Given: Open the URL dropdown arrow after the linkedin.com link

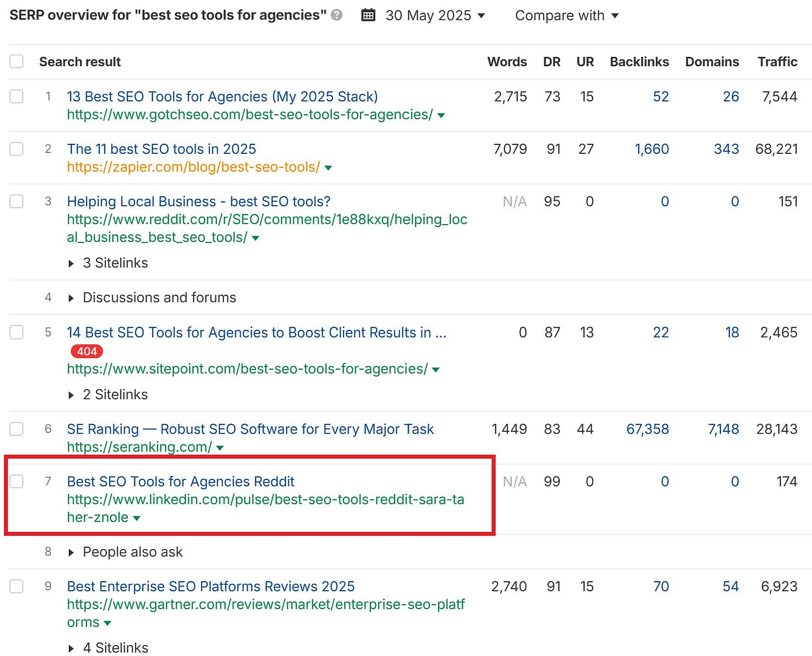Looking at the screenshot, I should click(x=137, y=518).
